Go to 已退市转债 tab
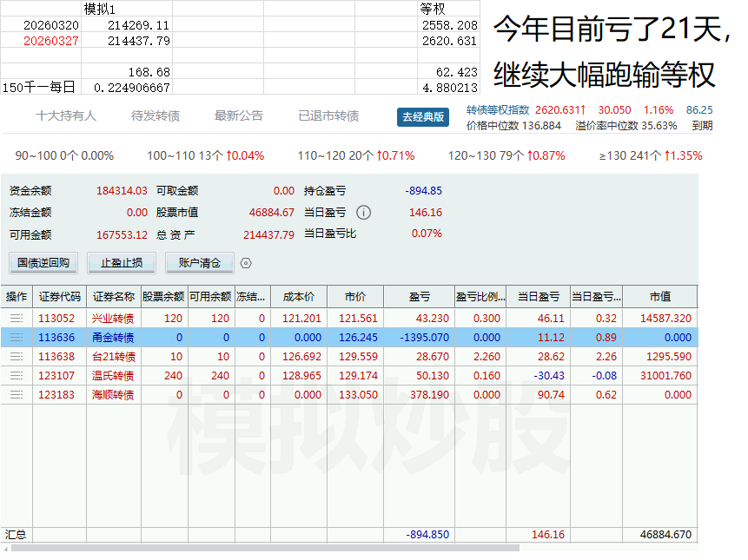Image resolution: width=748 pixels, height=560 pixels. pyautogui.click(x=328, y=116)
